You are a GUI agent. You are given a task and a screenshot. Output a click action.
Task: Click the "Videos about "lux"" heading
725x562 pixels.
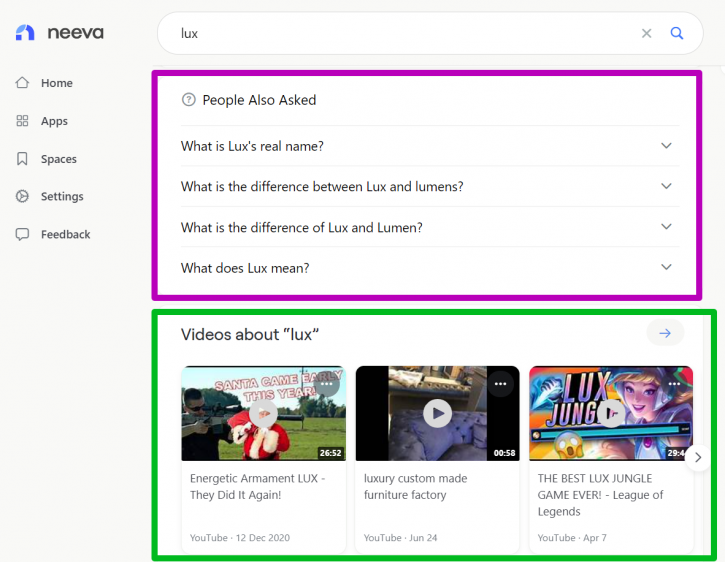[x=250, y=334]
